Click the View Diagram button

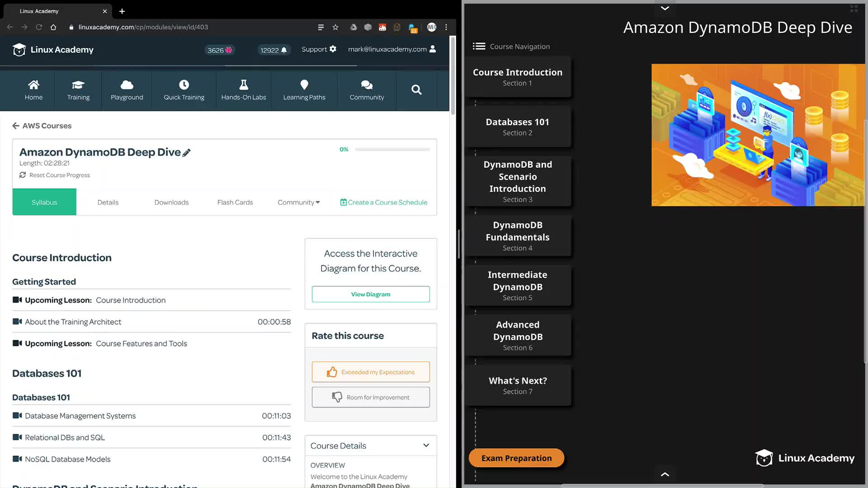pyautogui.click(x=370, y=294)
